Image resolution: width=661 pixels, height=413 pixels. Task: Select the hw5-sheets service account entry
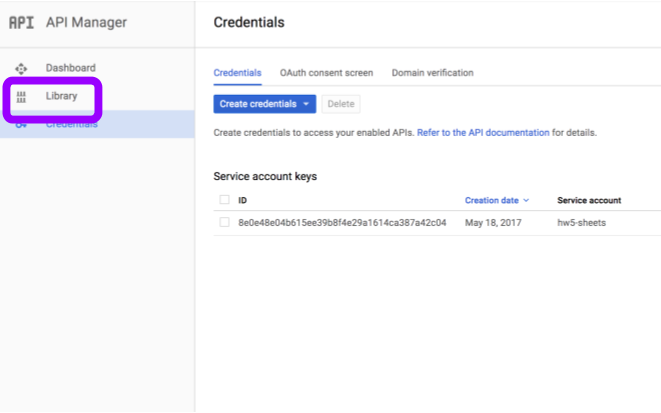click(582, 222)
